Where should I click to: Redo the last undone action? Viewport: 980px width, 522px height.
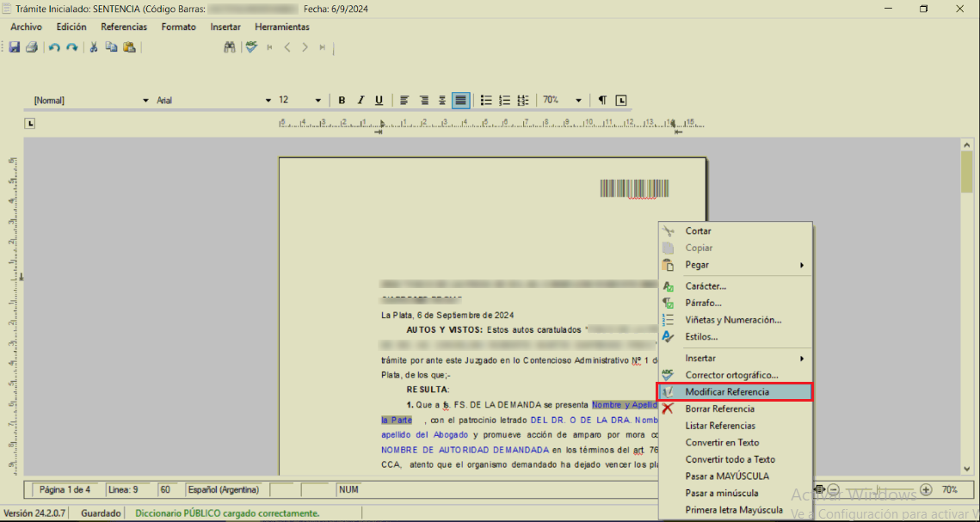coord(72,46)
